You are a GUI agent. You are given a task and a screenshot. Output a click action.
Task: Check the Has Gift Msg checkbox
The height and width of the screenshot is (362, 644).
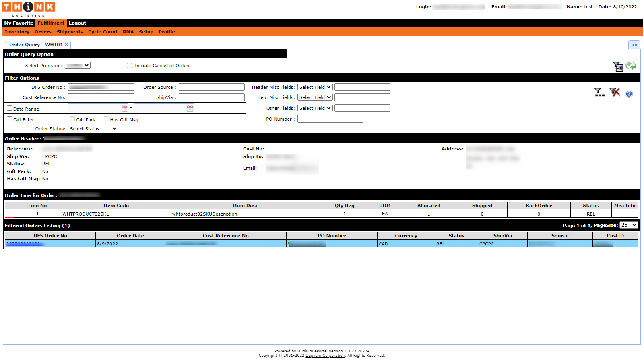click(106, 118)
